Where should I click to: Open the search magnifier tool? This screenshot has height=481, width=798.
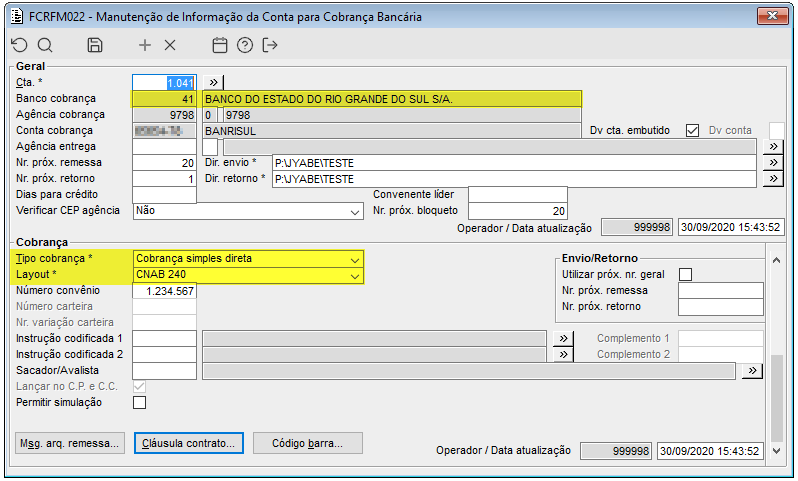pyautogui.click(x=45, y=45)
